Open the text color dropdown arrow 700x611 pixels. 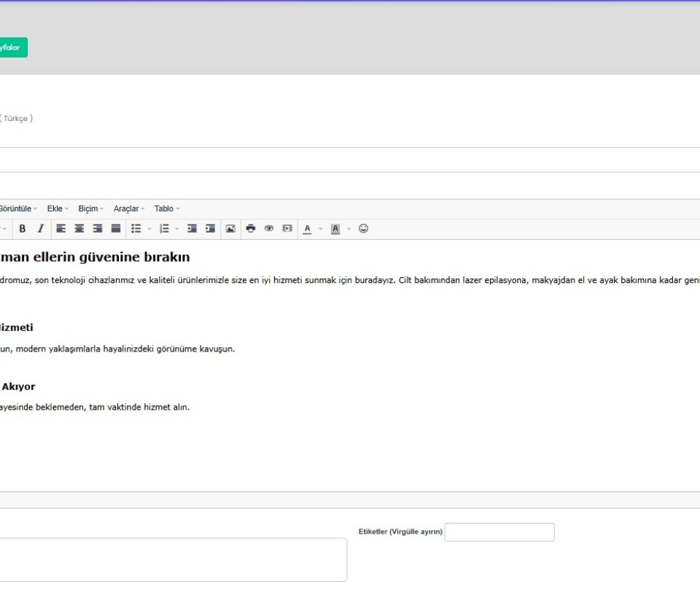(320, 229)
